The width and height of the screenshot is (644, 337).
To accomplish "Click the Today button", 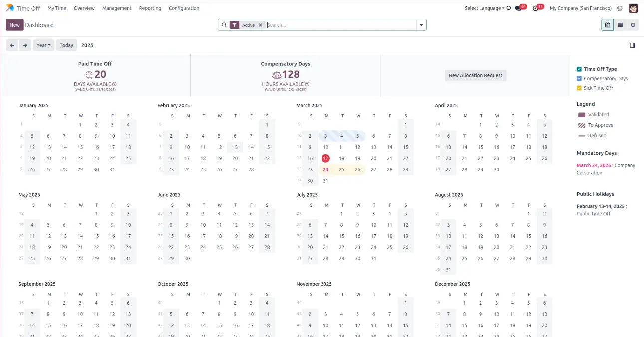I will click(66, 45).
